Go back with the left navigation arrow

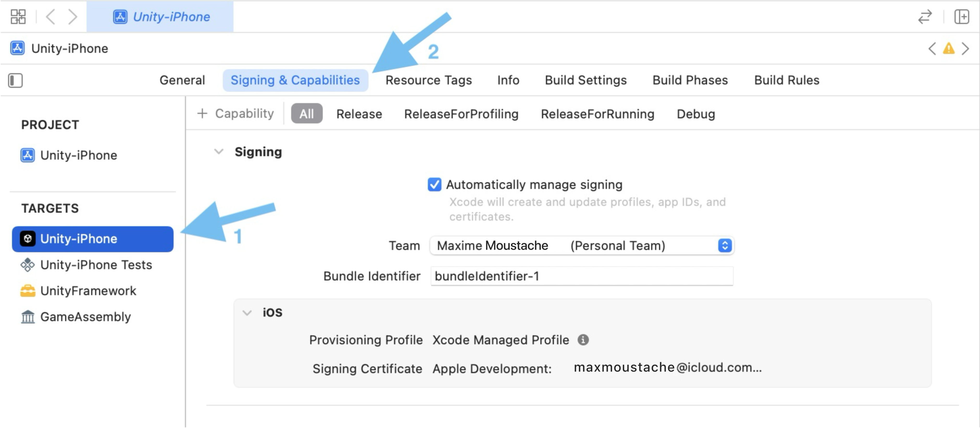point(51,17)
